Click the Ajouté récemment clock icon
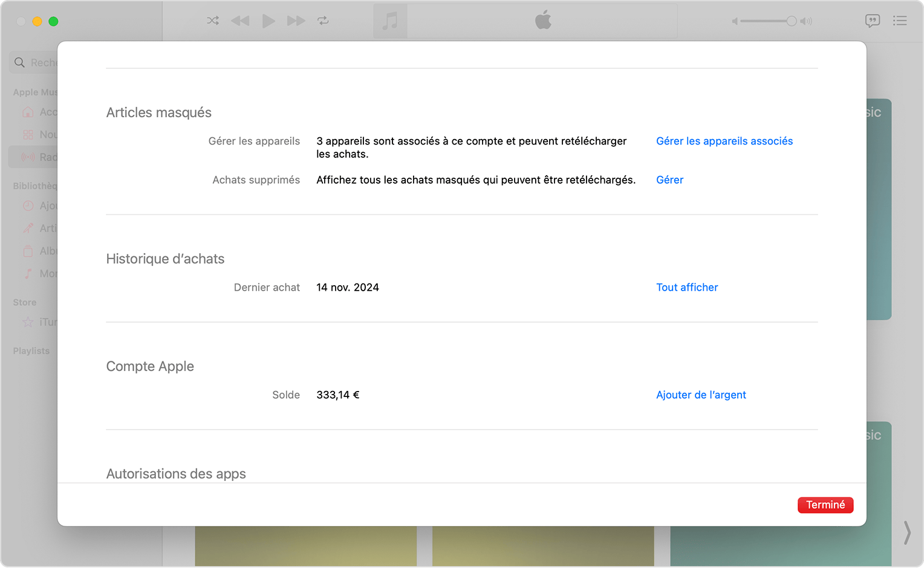This screenshot has height=568, width=924. tap(28, 205)
